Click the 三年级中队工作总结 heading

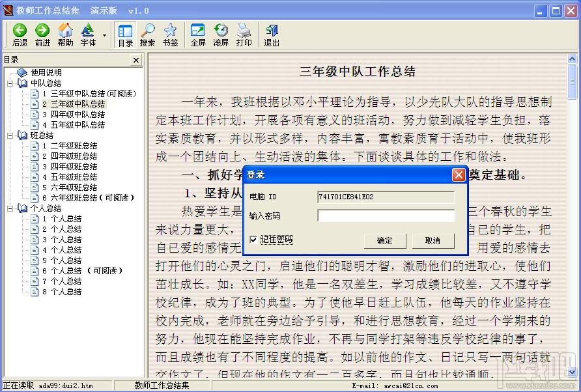click(357, 71)
